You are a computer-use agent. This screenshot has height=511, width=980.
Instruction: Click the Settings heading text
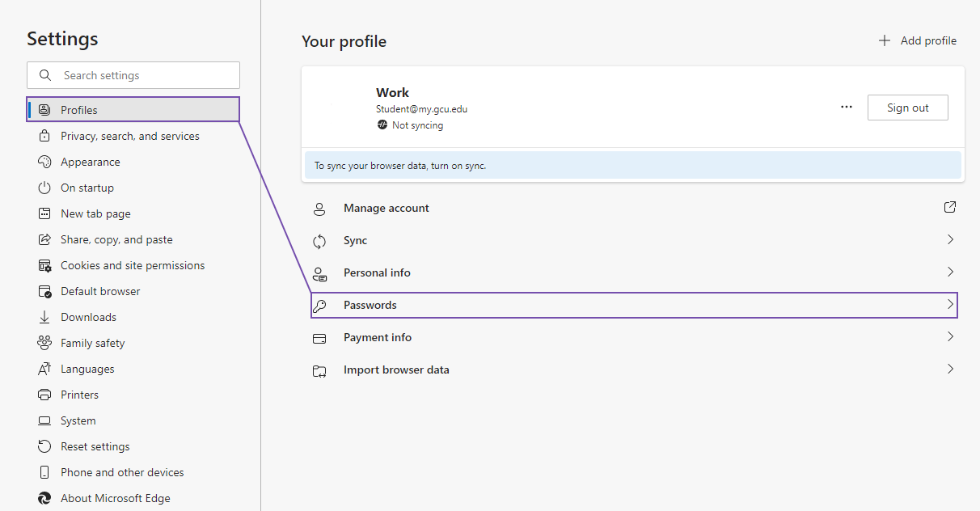click(x=62, y=39)
